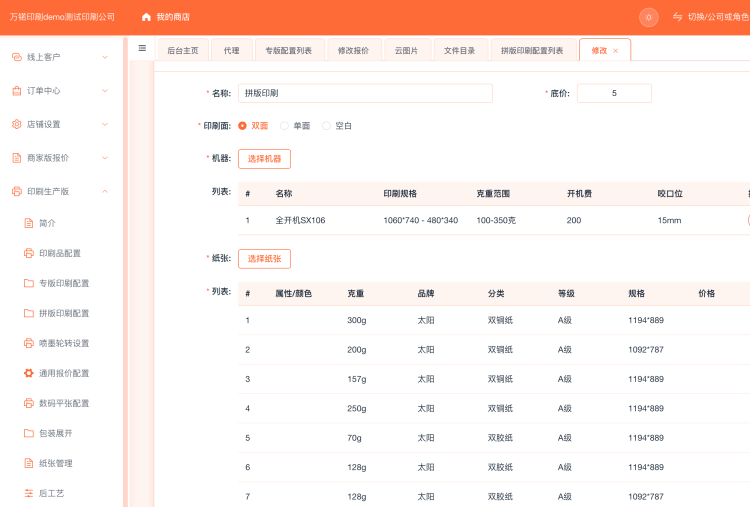
Task: Toggle the theme brightness sun icon
Action: (649, 17)
